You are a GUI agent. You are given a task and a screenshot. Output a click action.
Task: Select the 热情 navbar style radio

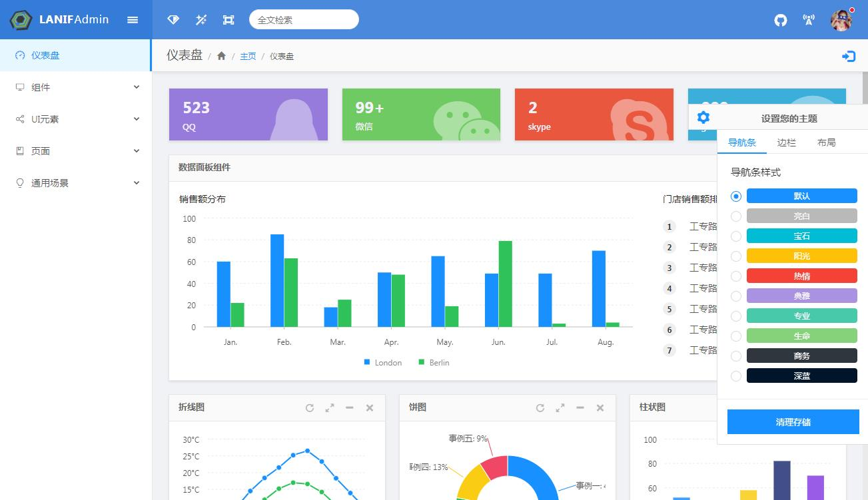pos(736,276)
